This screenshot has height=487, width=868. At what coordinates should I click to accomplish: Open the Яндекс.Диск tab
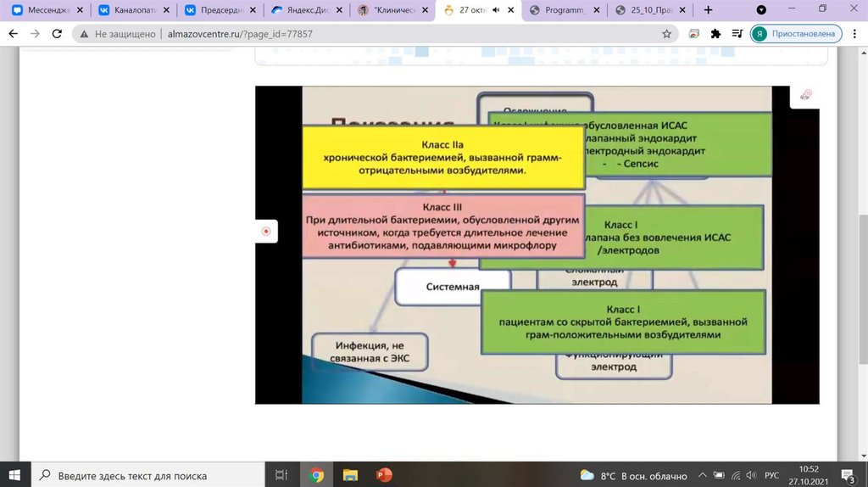pos(300,10)
